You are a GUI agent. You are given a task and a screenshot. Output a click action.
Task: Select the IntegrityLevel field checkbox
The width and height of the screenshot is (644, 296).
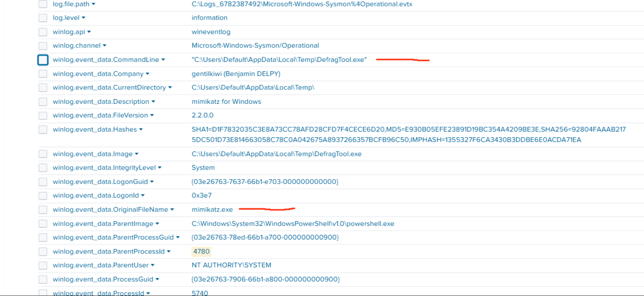click(43, 168)
